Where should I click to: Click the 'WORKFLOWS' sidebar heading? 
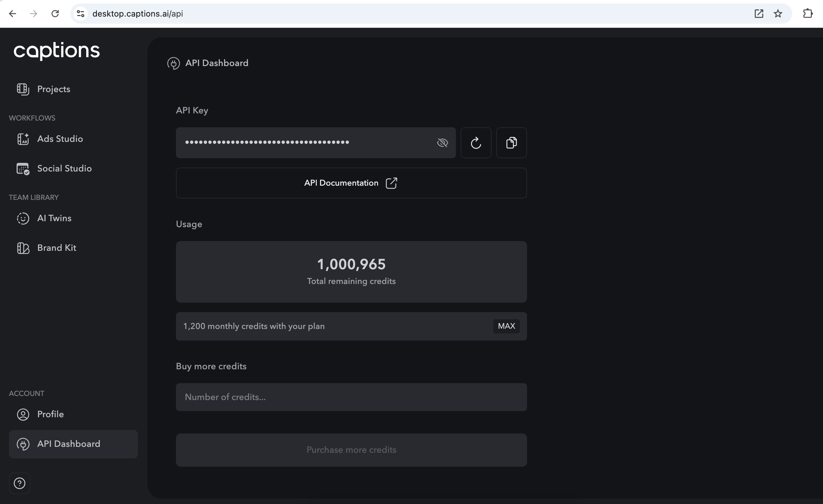click(x=32, y=118)
